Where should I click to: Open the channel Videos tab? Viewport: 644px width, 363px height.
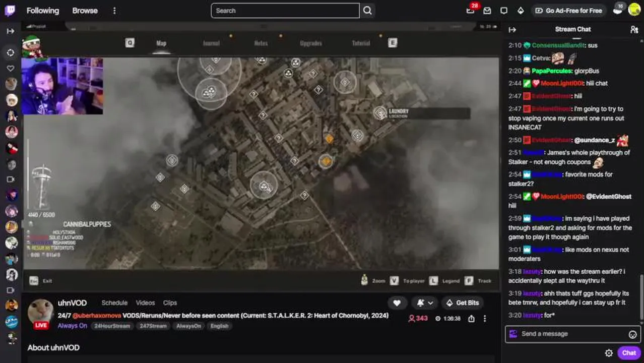click(x=145, y=303)
